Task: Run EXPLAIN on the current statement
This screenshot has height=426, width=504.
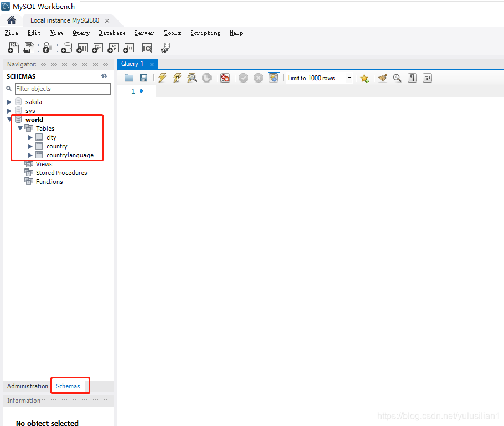Action: tap(192, 78)
